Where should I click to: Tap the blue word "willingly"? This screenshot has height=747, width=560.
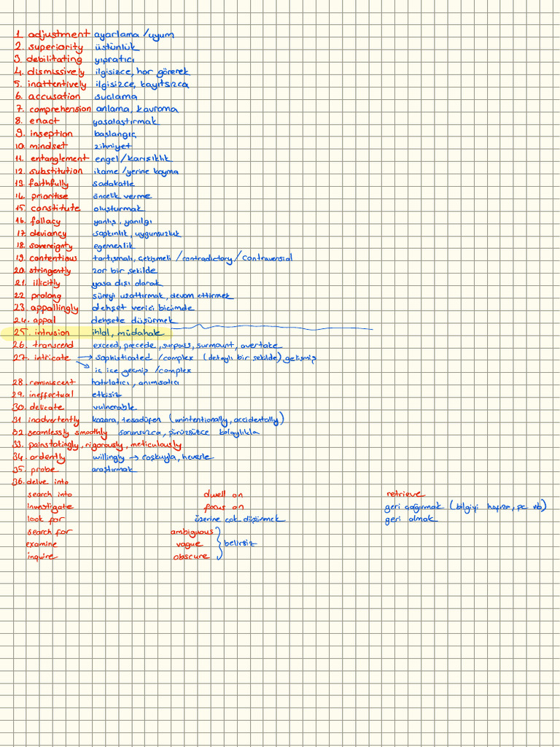click(109, 458)
